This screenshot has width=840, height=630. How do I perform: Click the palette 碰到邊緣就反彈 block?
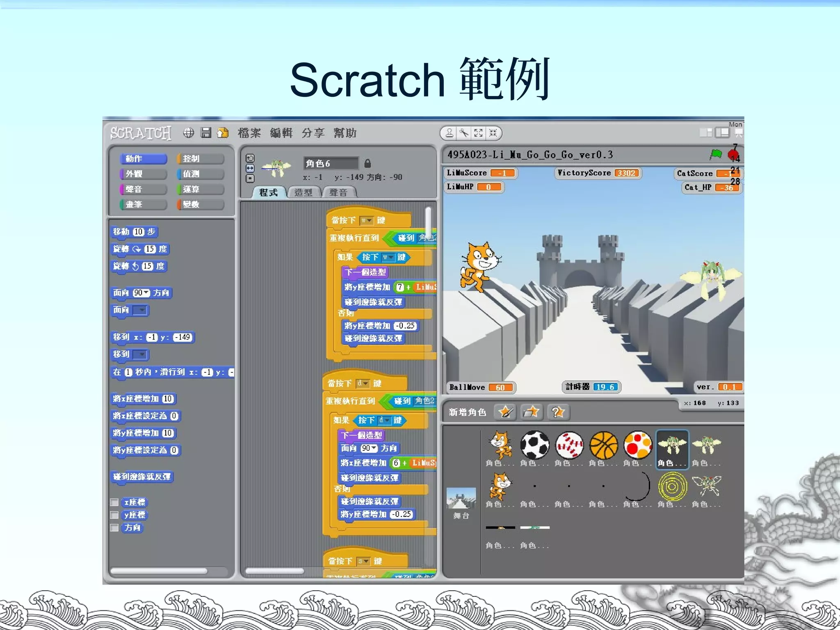tap(142, 477)
